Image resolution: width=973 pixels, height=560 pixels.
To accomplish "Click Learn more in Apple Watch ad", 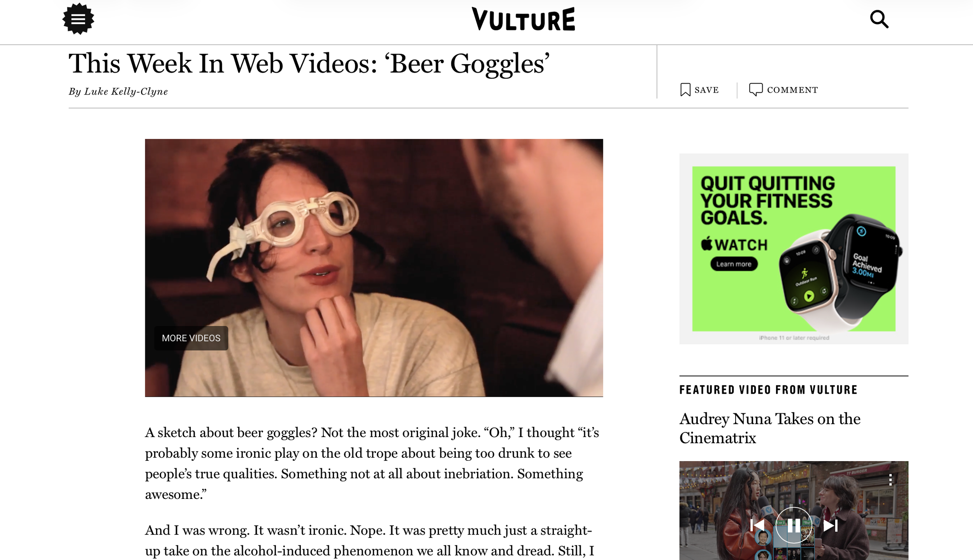I will [734, 264].
